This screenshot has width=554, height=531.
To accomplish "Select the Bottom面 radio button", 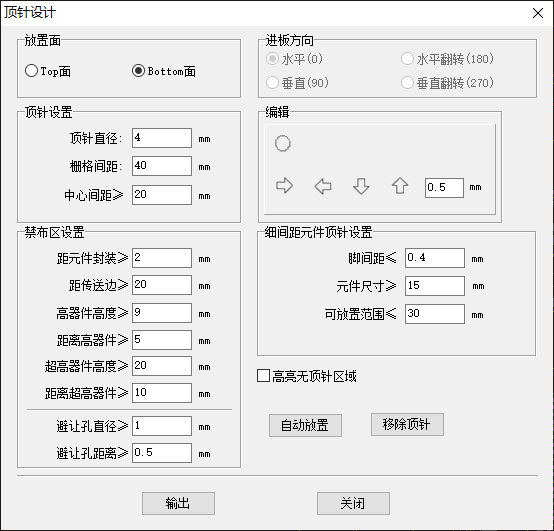I will pyautogui.click(x=164, y=71).
